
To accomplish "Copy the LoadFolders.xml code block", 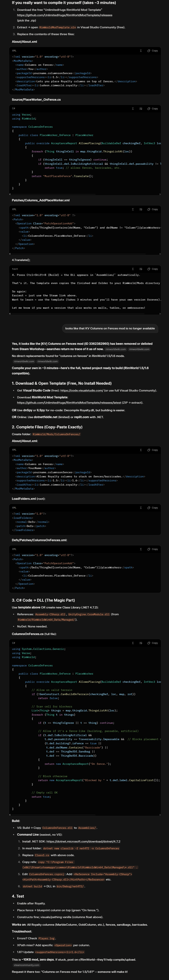I will 153,508.
